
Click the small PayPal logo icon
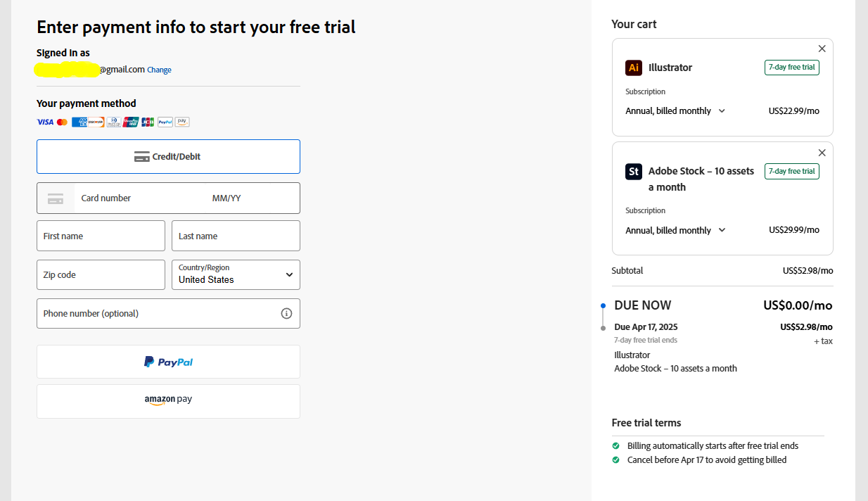pos(165,122)
